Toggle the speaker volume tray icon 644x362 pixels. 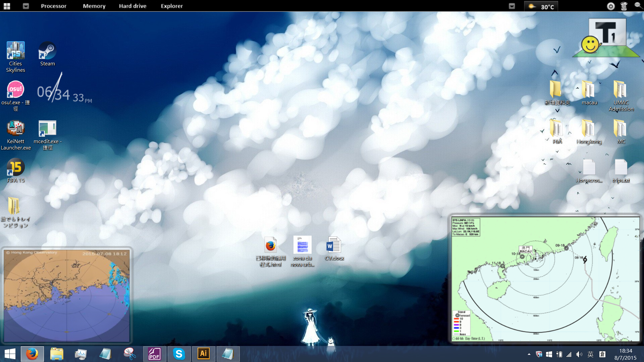579,354
